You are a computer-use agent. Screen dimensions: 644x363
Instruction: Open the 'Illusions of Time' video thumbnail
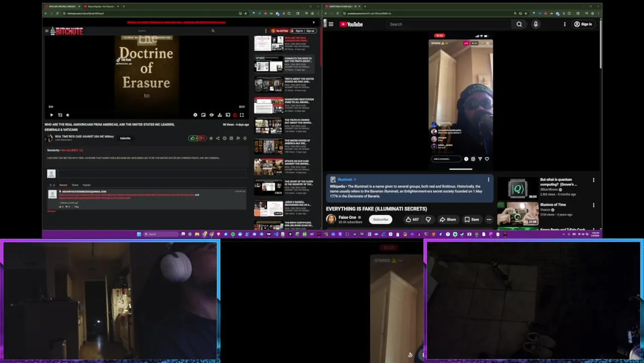[x=518, y=214]
